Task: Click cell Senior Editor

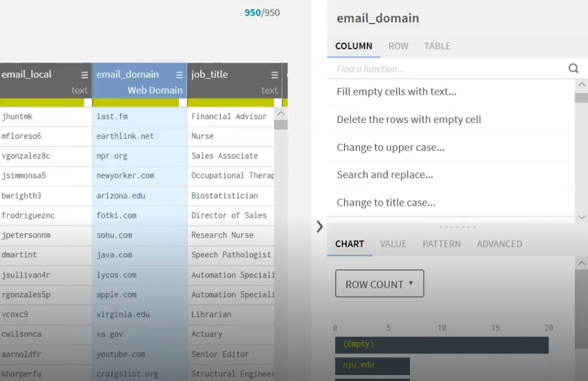Action: (x=231, y=354)
